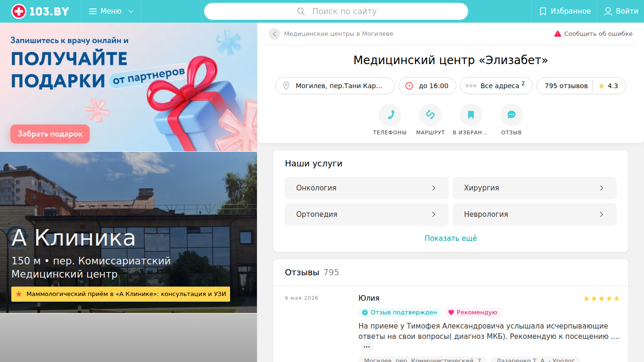The width and height of the screenshot is (644, 362).
Task: Click the Войти login button
Action: (621, 11)
